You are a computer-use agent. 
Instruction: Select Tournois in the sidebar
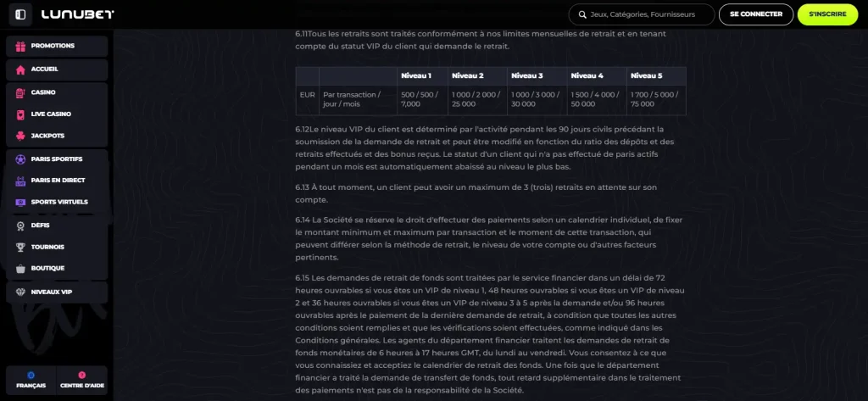pyautogui.click(x=57, y=247)
